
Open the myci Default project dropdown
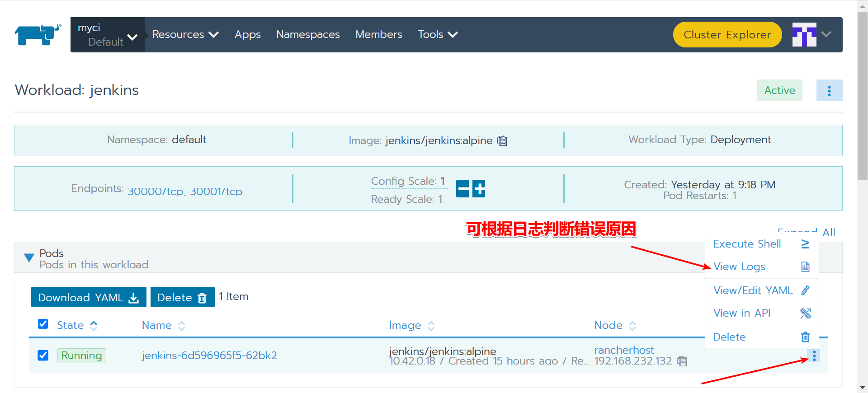108,34
